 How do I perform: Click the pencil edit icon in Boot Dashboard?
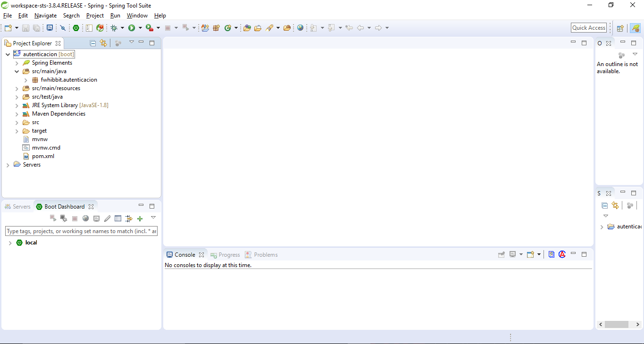[x=107, y=218]
